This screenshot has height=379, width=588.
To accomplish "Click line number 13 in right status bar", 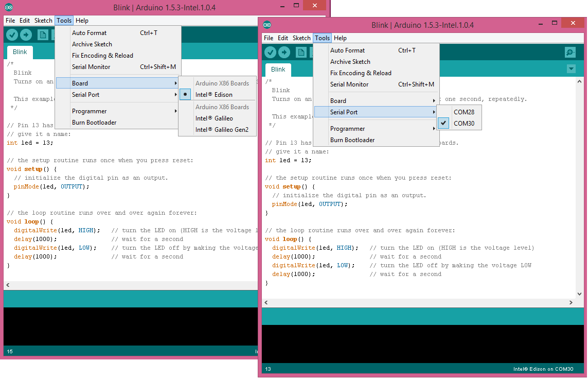I will [x=268, y=369].
